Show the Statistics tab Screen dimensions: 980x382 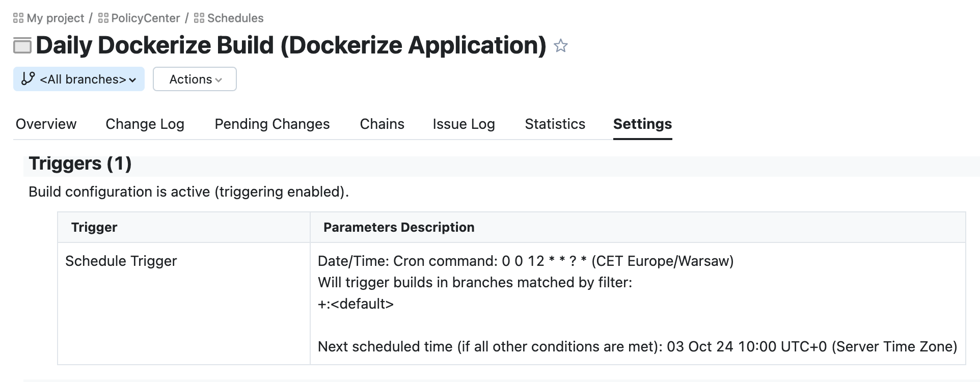[x=555, y=124]
